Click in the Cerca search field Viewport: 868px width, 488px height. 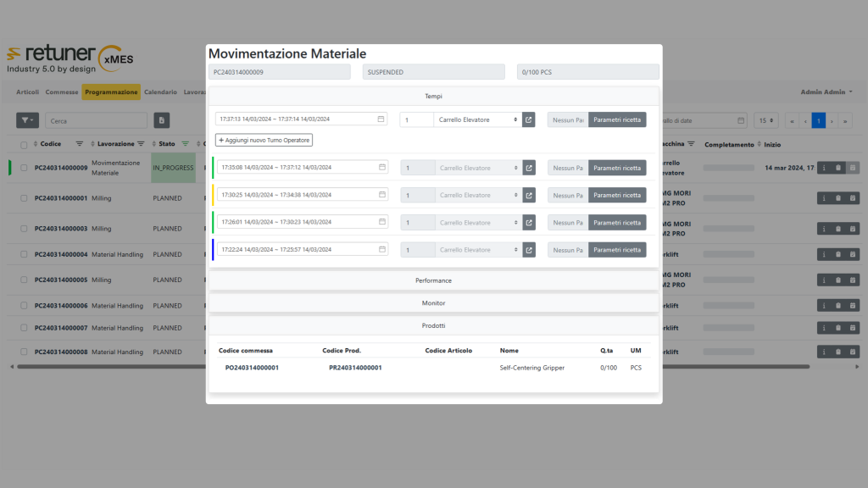[x=97, y=120]
